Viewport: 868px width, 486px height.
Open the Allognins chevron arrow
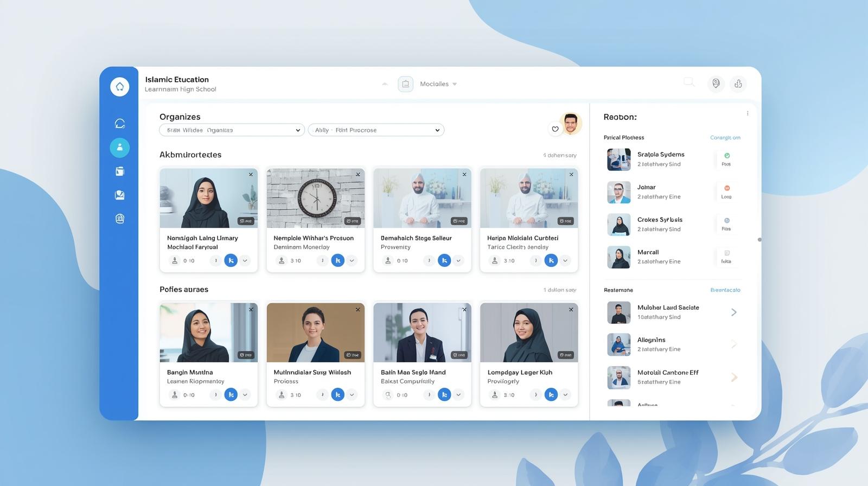[734, 344]
